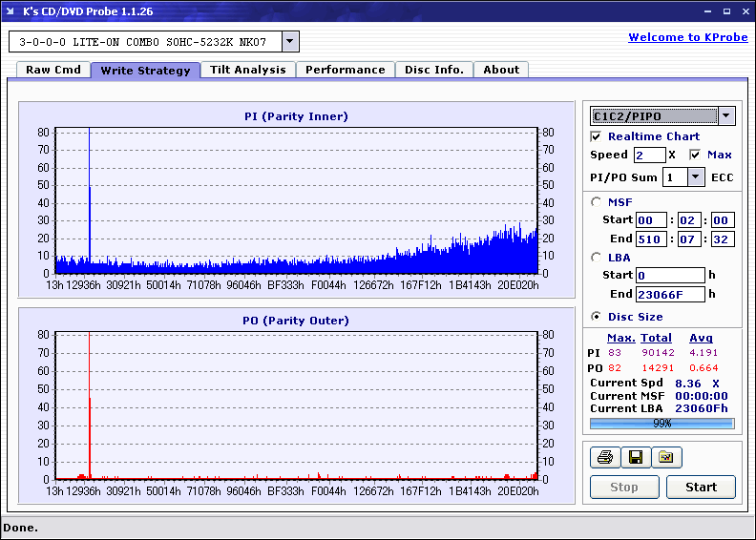The image size is (756, 540).
Task: Choose the Disc Size radio option
Action: coord(597,317)
